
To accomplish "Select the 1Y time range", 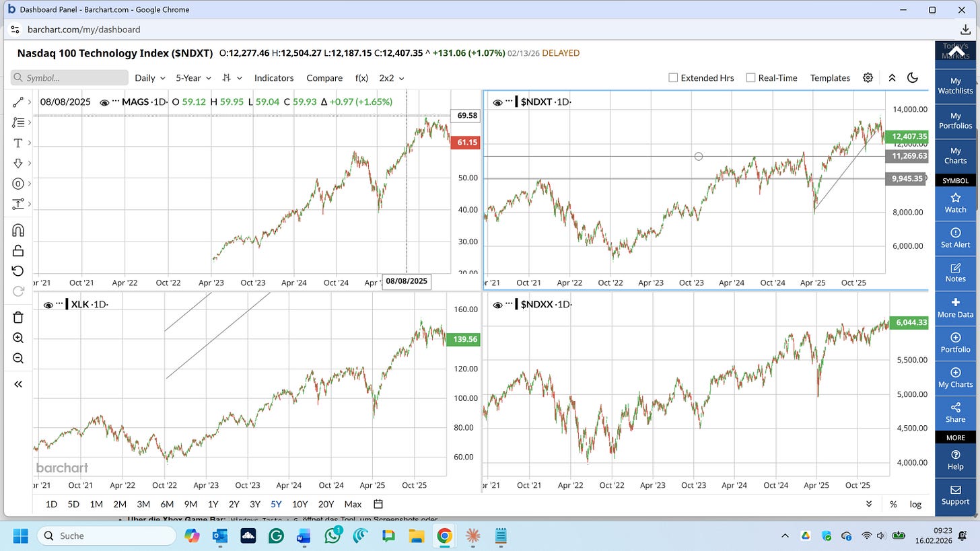I will (x=213, y=504).
